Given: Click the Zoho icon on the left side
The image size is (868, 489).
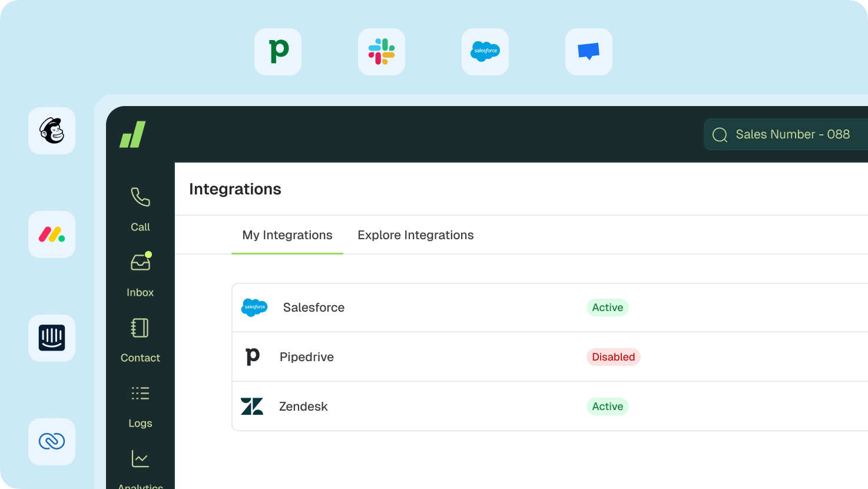Looking at the screenshot, I should (x=51, y=441).
